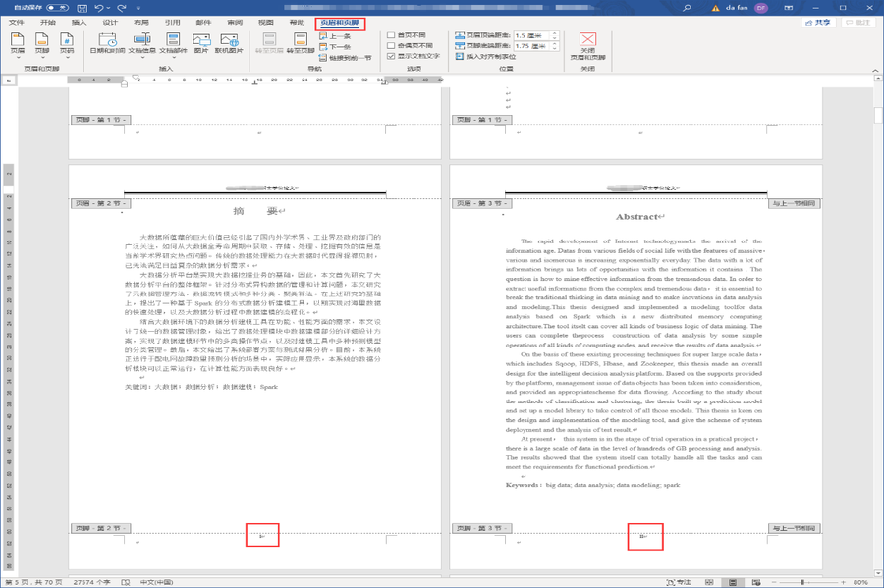Click the 联机图片 (Online Pictures) icon
This screenshot has height=588, width=884.
click(229, 44)
